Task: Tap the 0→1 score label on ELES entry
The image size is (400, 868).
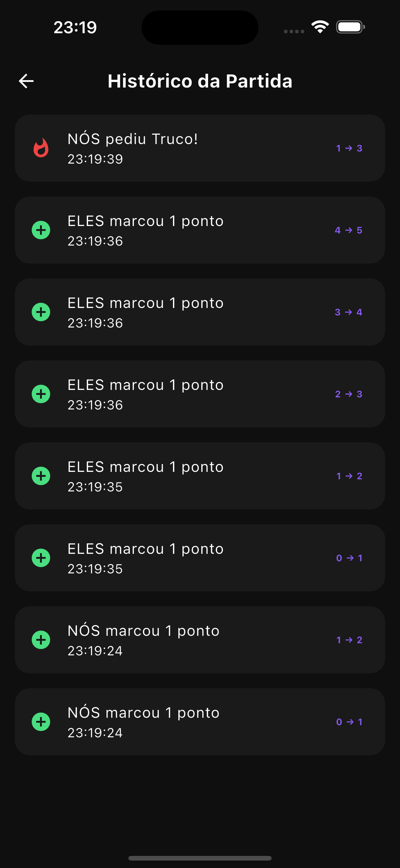Action: click(x=349, y=558)
